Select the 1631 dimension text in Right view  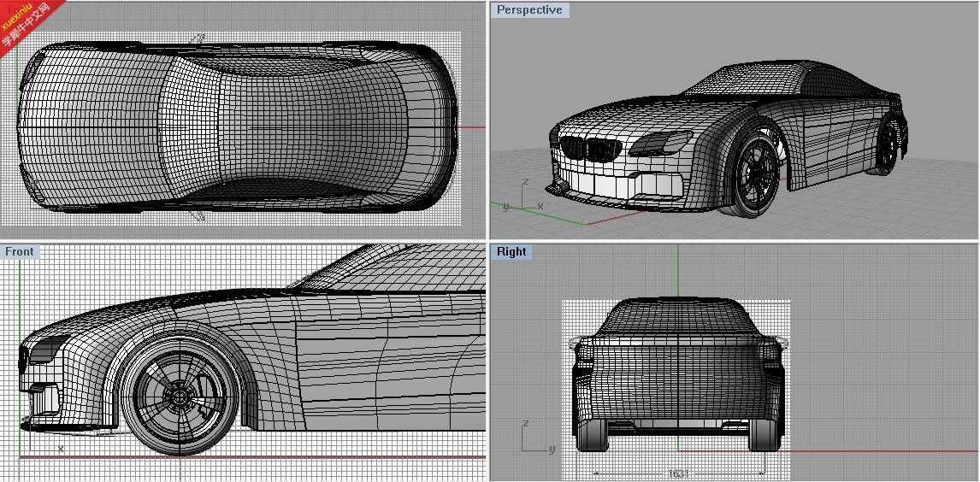[678, 474]
